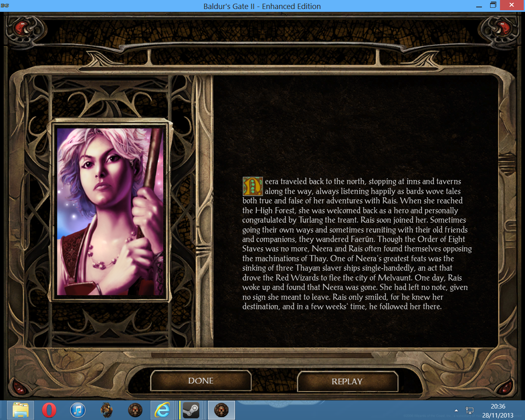Image resolution: width=525 pixels, height=420 pixels.
Task: Open Internet Explorer from the taskbar
Action: 163,410
